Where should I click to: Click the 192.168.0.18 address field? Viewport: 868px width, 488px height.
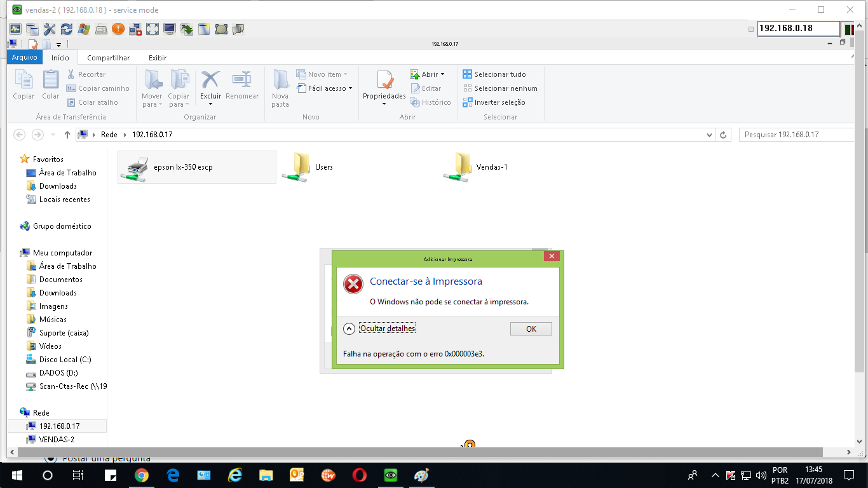[x=799, y=29]
